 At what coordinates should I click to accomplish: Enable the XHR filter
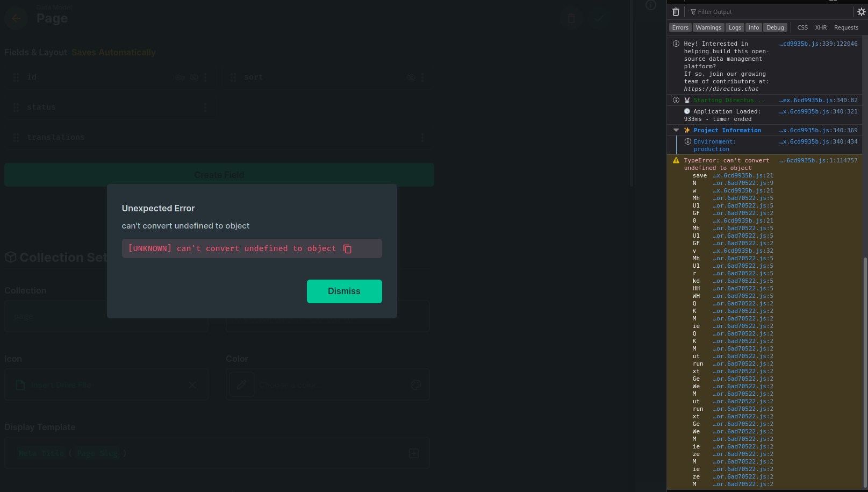821,27
